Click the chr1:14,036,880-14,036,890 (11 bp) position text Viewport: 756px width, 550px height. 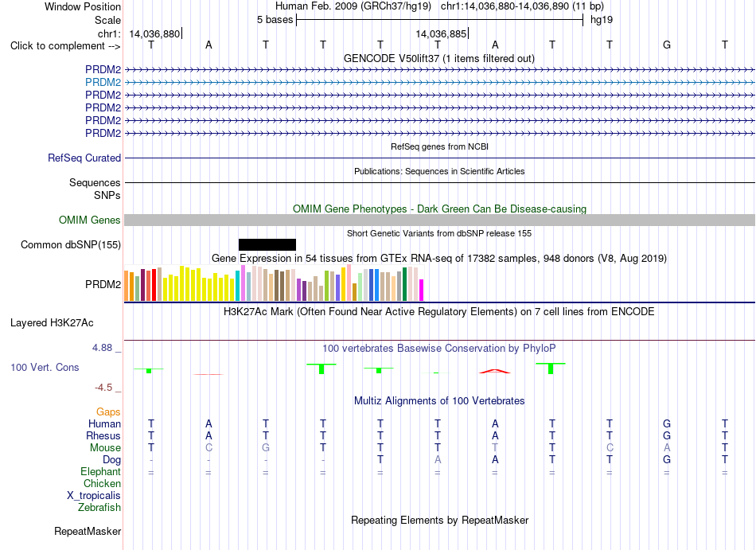[522, 6]
